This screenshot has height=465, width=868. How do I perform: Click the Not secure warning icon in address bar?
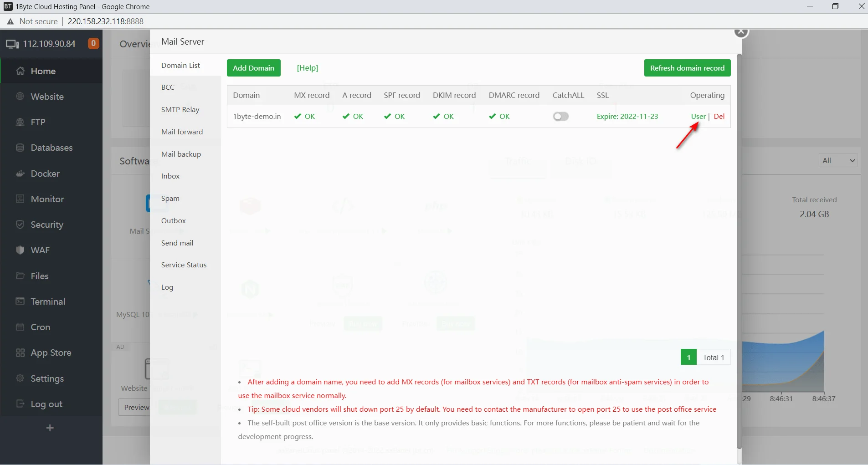10,21
